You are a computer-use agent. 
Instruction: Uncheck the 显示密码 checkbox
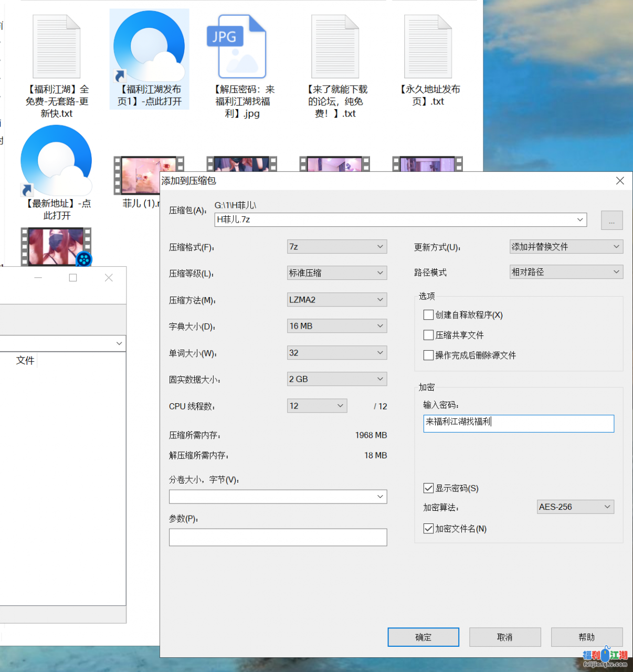coord(428,488)
